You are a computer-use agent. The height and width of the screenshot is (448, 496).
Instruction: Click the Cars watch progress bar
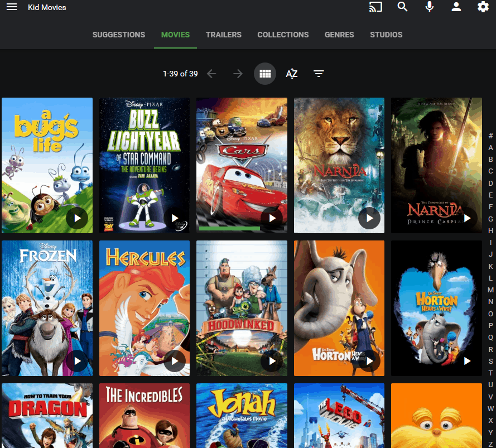point(242,228)
